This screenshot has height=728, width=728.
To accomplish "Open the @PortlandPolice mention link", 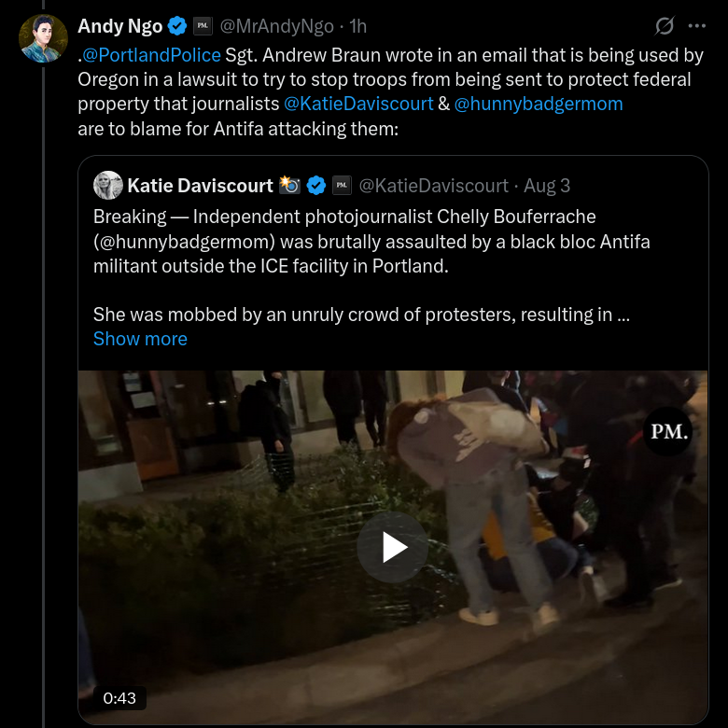I will (152, 54).
